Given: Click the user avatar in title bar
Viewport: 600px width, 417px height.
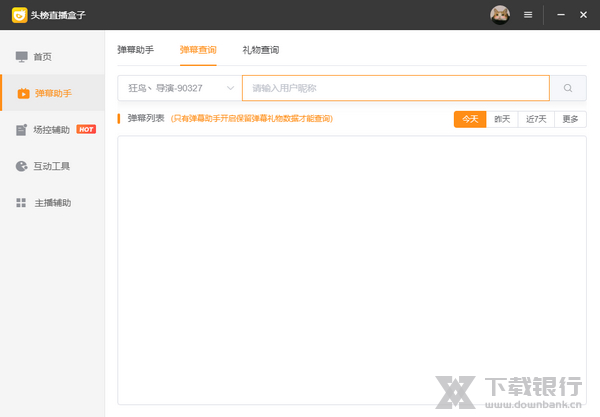Looking at the screenshot, I should 499,15.
